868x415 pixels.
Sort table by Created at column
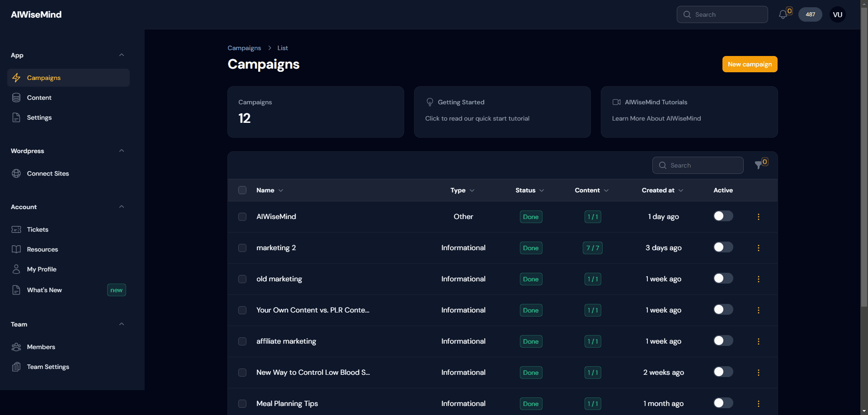click(662, 190)
